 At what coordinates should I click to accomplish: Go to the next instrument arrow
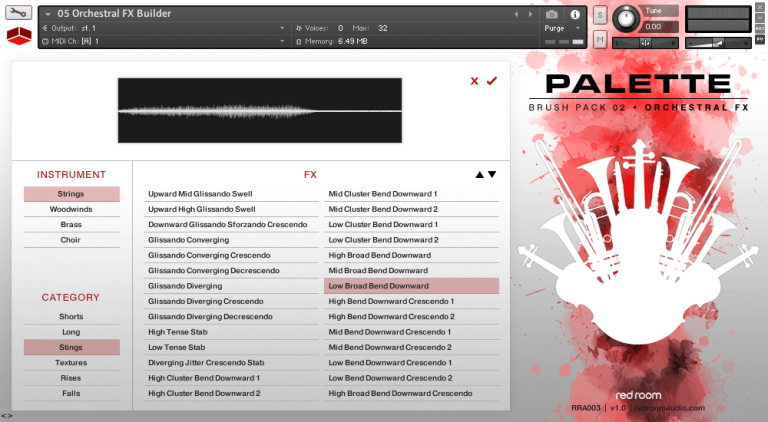point(530,15)
